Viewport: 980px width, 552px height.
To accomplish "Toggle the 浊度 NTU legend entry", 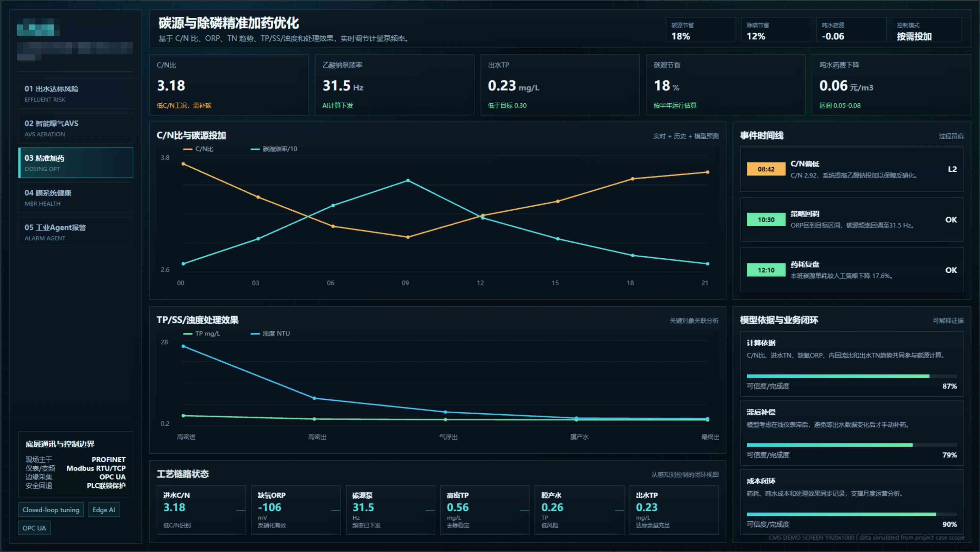I will click(270, 333).
